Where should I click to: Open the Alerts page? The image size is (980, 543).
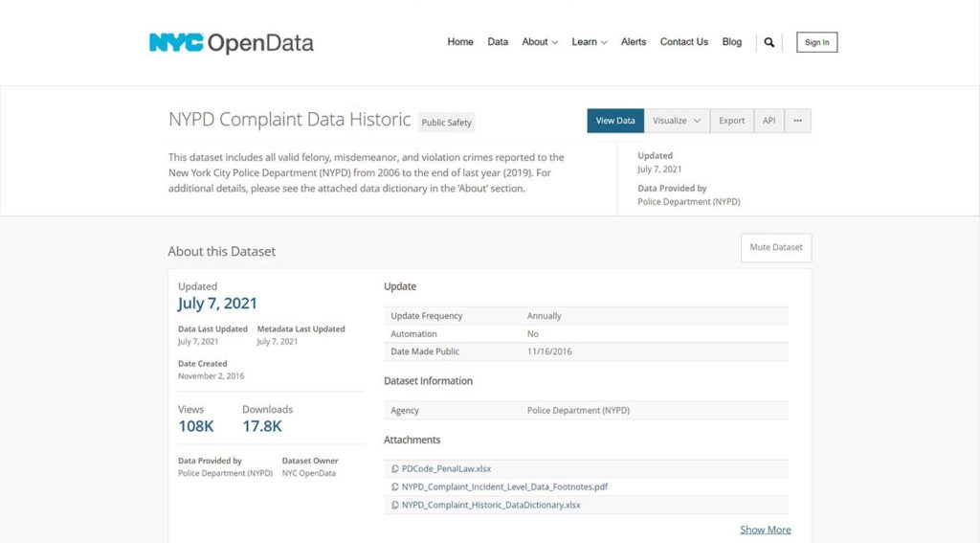pos(634,42)
